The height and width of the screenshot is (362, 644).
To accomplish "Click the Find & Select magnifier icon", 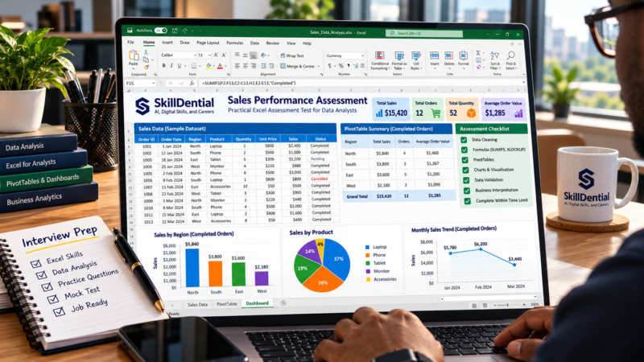I will pyautogui.click(x=510, y=56).
